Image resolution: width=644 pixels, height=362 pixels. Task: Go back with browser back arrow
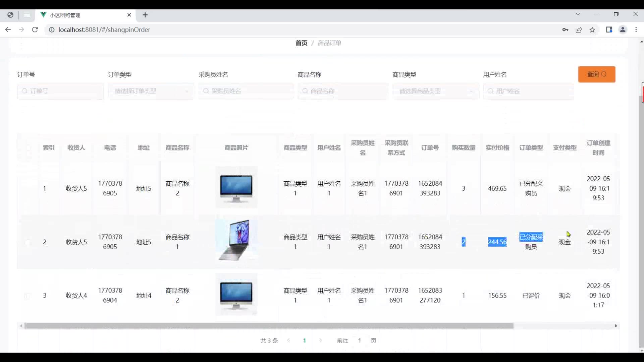pos(8,29)
